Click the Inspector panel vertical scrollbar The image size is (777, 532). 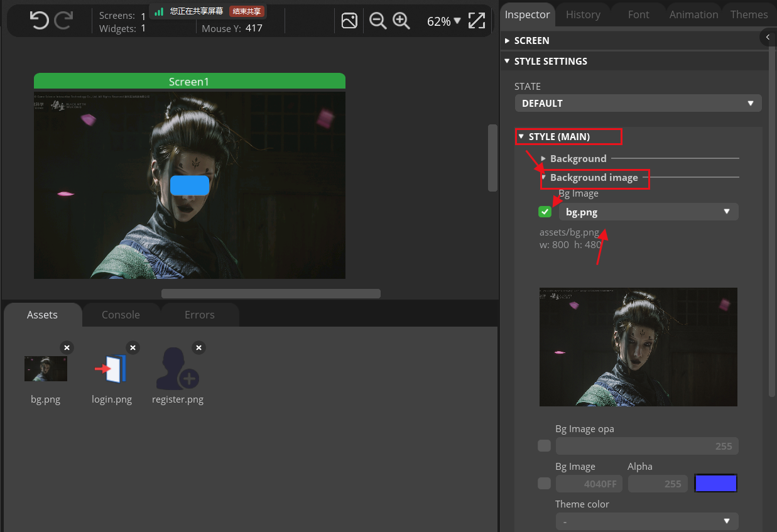coord(772,214)
